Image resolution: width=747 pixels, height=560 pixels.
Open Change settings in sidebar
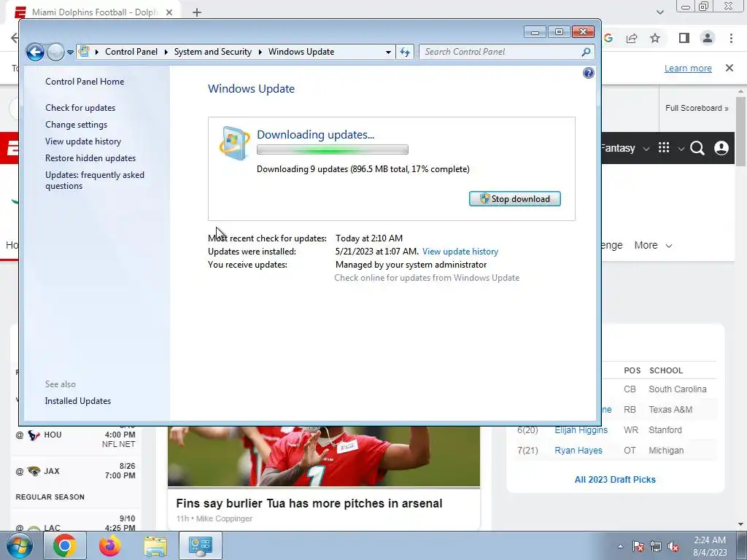point(76,124)
